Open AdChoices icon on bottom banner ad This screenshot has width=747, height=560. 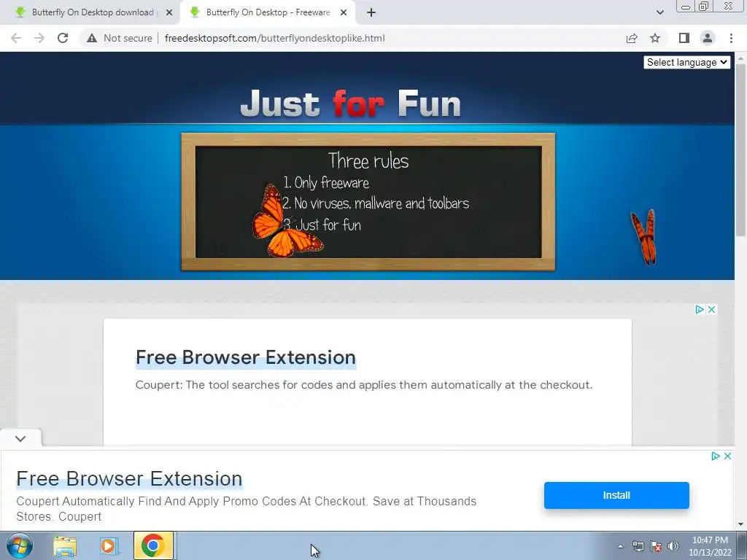point(715,456)
